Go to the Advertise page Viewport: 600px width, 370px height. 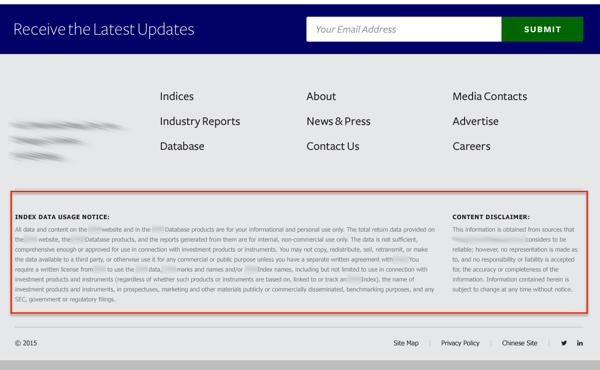pos(475,121)
